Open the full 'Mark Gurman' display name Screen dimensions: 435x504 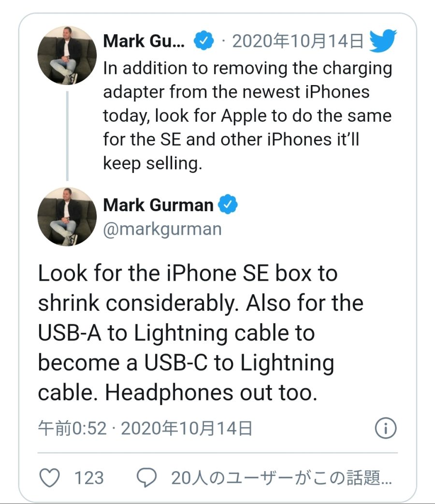coord(158,205)
